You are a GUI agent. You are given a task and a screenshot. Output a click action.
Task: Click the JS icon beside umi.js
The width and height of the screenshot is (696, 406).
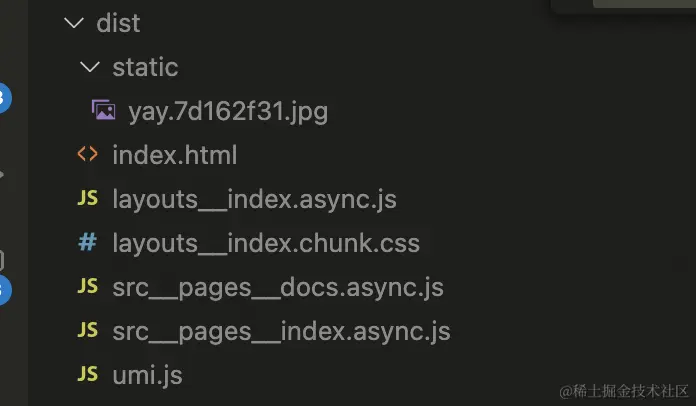88,375
